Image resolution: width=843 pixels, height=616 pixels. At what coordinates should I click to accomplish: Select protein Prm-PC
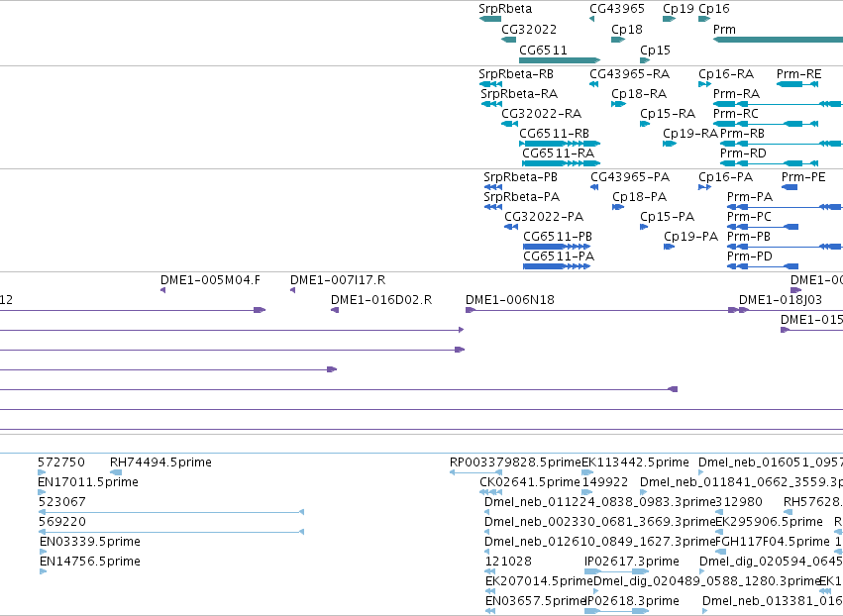[763, 227]
